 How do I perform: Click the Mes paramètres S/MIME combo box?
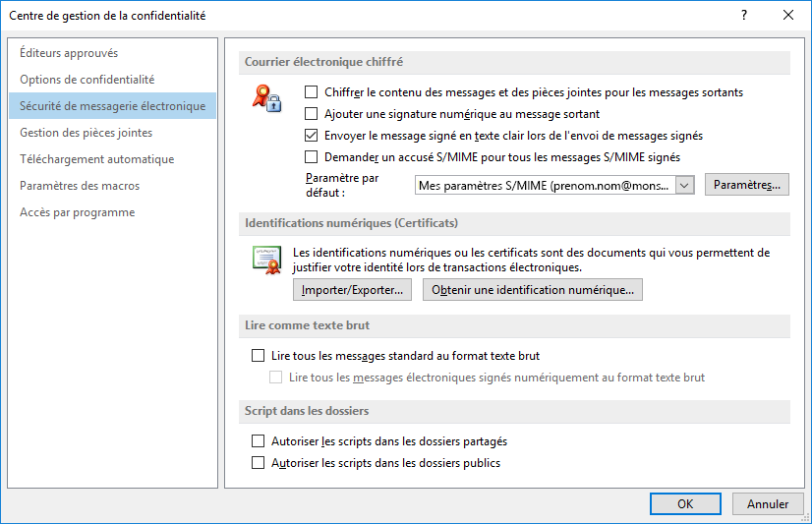[554, 186]
